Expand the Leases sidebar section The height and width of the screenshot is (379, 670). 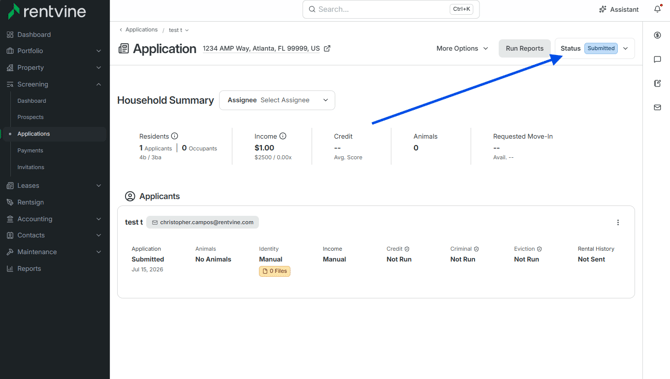99,185
